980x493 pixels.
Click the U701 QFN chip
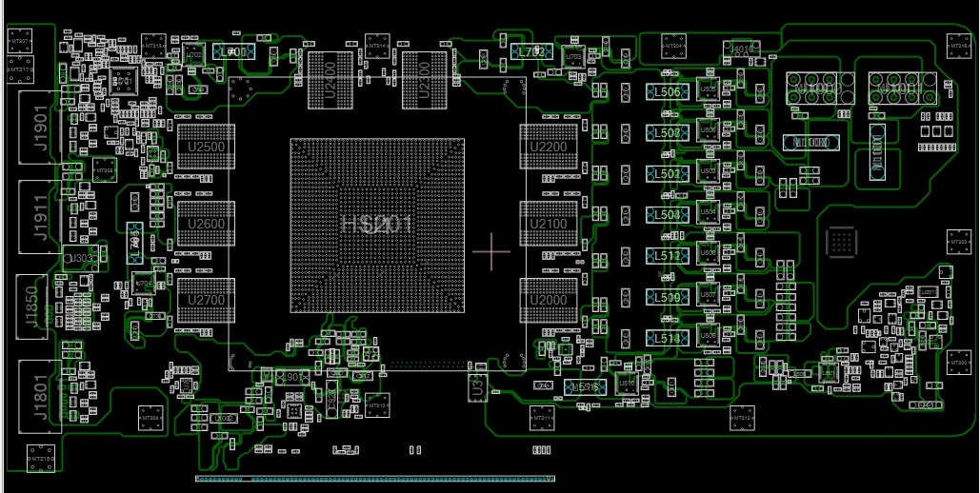(124, 81)
